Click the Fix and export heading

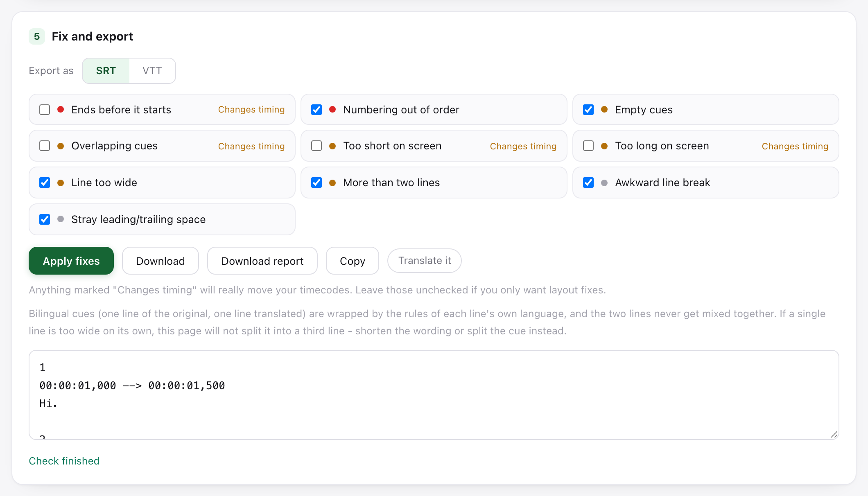(93, 36)
